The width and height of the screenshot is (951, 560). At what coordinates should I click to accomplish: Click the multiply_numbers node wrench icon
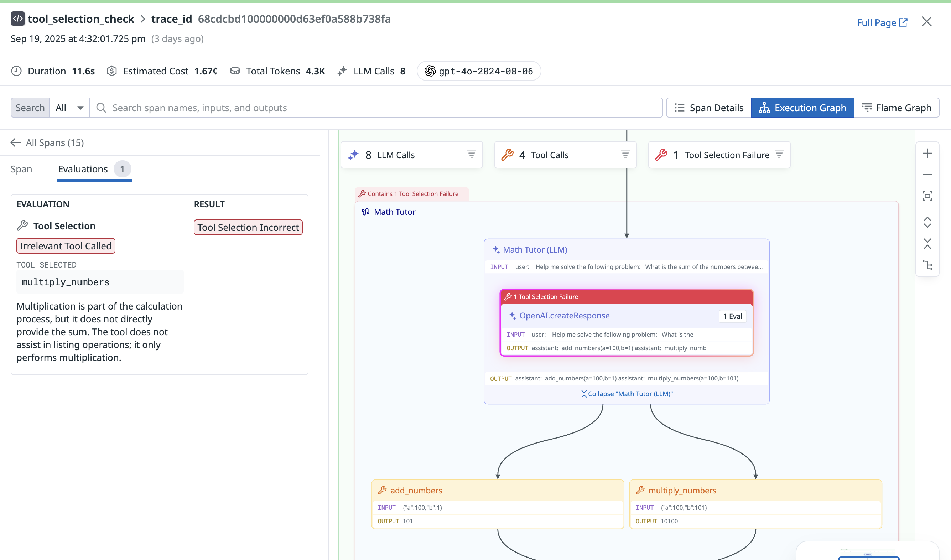coord(640,490)
